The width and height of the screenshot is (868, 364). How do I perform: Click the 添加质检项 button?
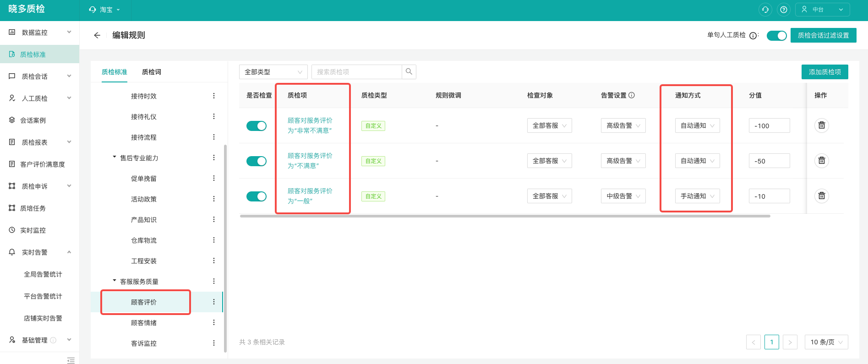825,72
